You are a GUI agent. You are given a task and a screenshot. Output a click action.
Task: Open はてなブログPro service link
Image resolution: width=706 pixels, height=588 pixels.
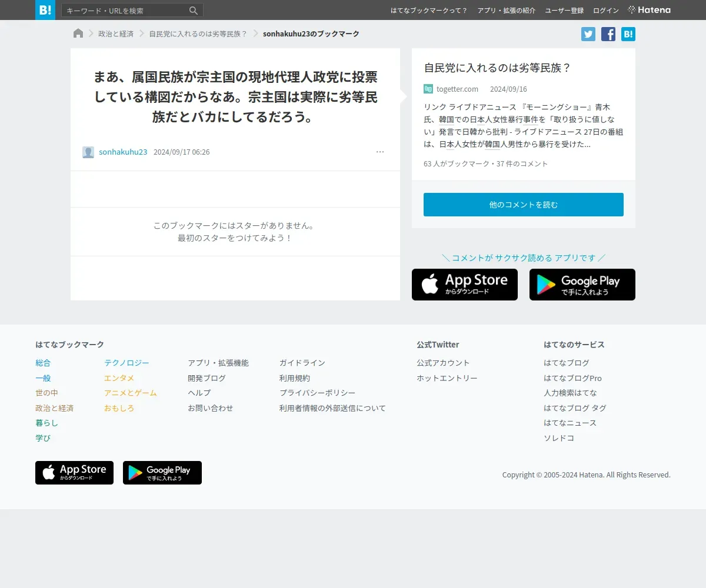(x=572, y=378)
